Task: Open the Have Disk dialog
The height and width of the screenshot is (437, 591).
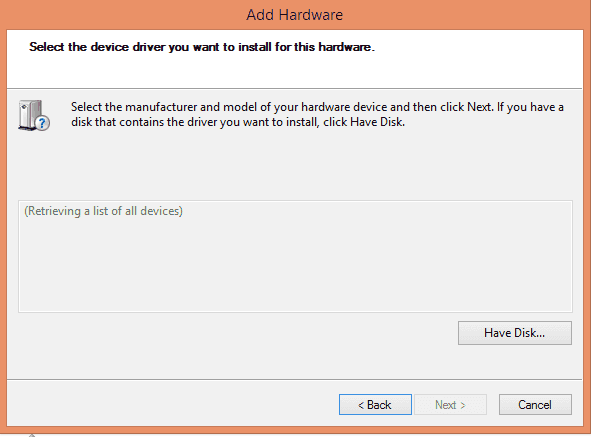Action: point(514,333)
